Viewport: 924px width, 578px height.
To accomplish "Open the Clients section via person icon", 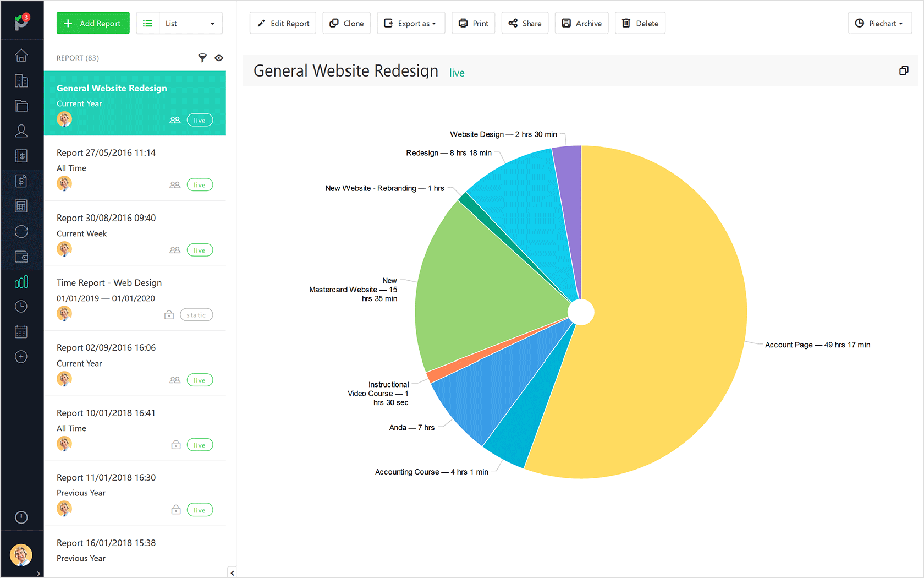I will [21, 130].
